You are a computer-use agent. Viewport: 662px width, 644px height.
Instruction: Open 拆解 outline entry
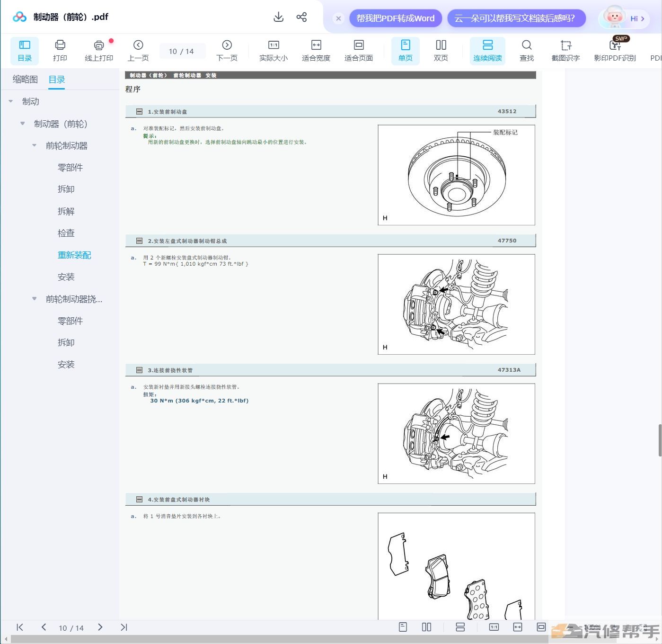(x=66, y=211)
